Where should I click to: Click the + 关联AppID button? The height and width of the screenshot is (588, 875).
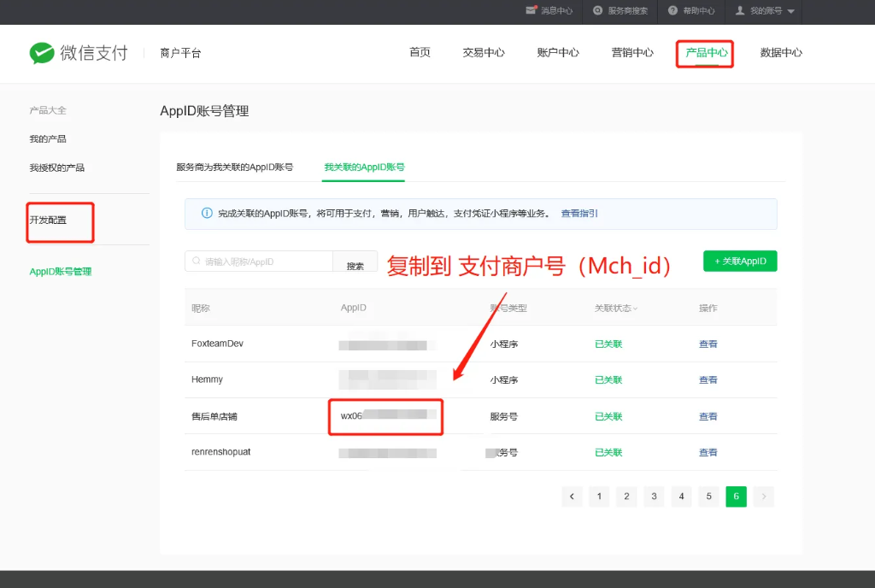[740, 261]
